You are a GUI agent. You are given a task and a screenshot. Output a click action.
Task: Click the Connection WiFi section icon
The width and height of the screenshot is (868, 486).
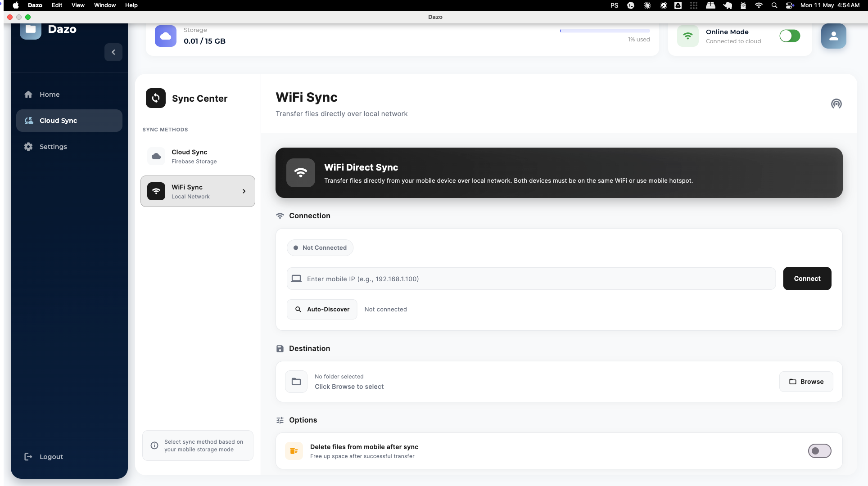click(280, 216)
